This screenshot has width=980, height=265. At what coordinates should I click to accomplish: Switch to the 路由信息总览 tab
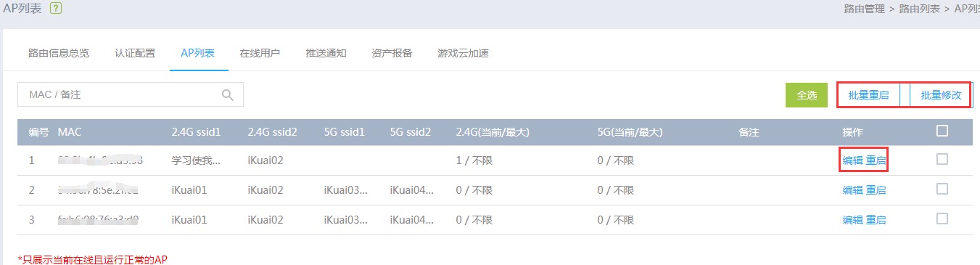pos(59,53)
